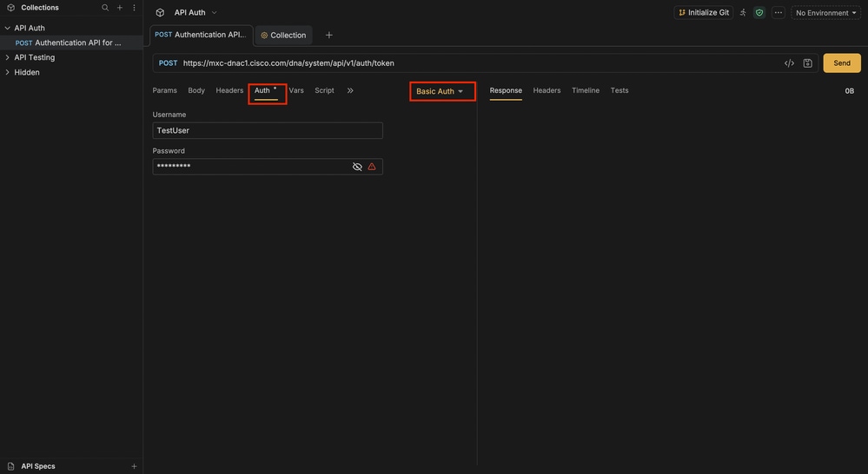Switch to the Vars tab

296,90
